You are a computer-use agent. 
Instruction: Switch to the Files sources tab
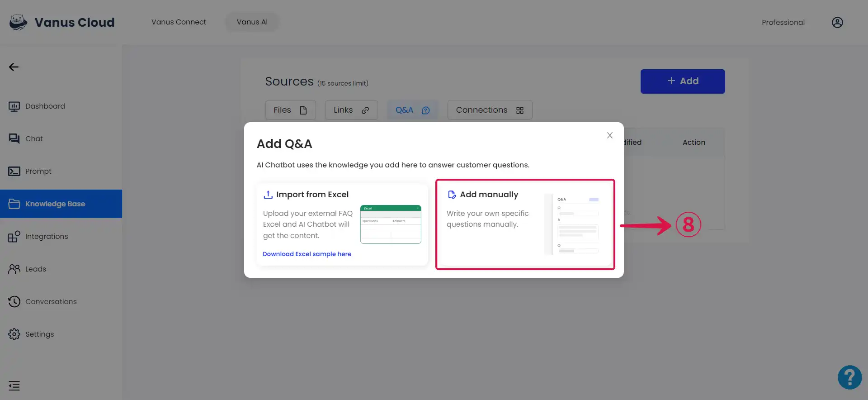pos(290,110)
